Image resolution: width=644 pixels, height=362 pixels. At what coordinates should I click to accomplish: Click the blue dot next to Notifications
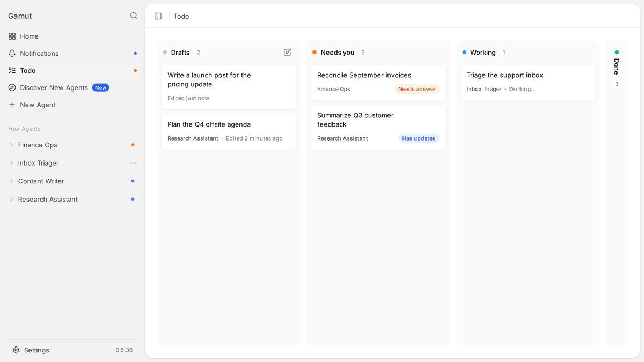[x=135, y=54]
